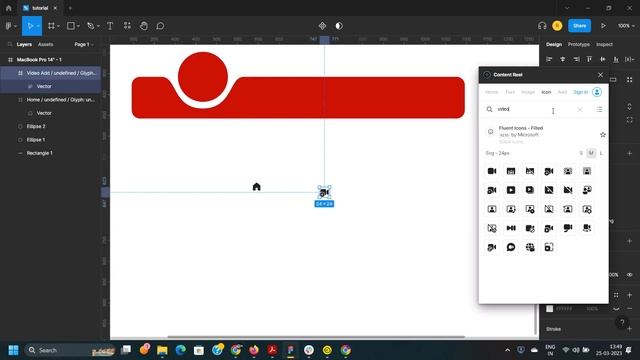Click the Sign In link

tap(580, 92)
